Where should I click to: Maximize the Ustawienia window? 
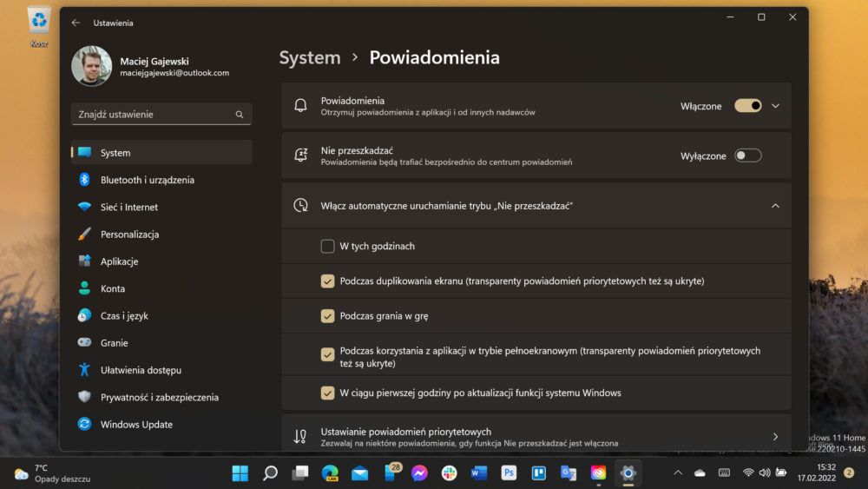[761, 17]
